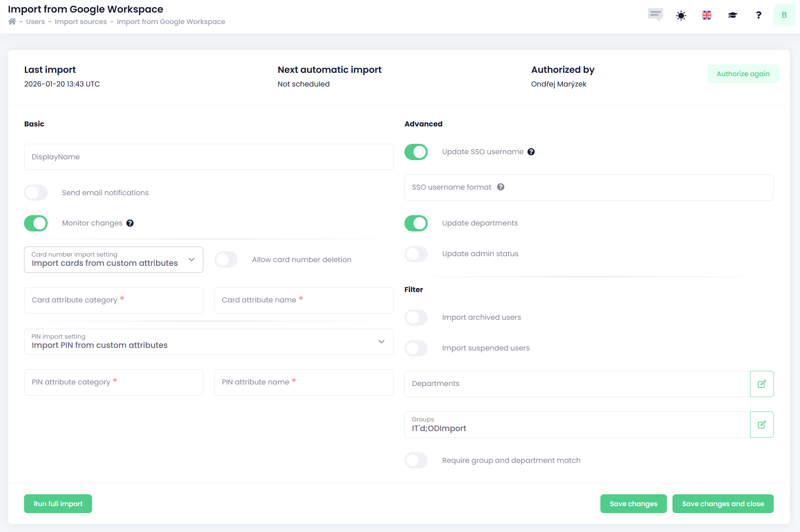Image resolution: width=800 pixels, height=532 pixels.
Task: Click the graduation cap academy icon
Action: coord(732,15)
